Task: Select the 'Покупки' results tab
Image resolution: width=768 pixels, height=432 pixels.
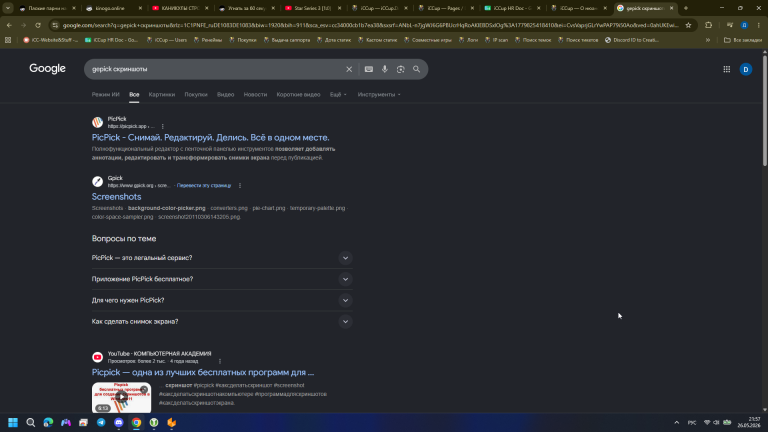Action: point(196,95)
